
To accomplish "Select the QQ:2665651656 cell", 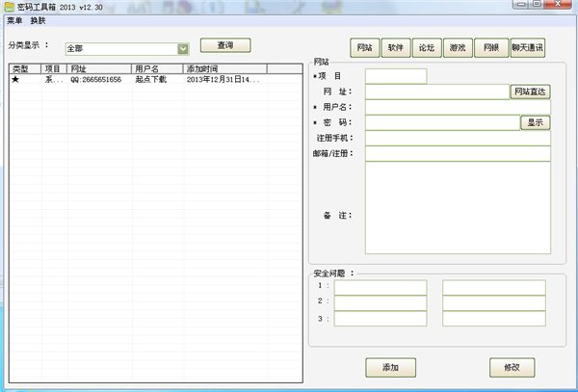I will coord(95,80).
